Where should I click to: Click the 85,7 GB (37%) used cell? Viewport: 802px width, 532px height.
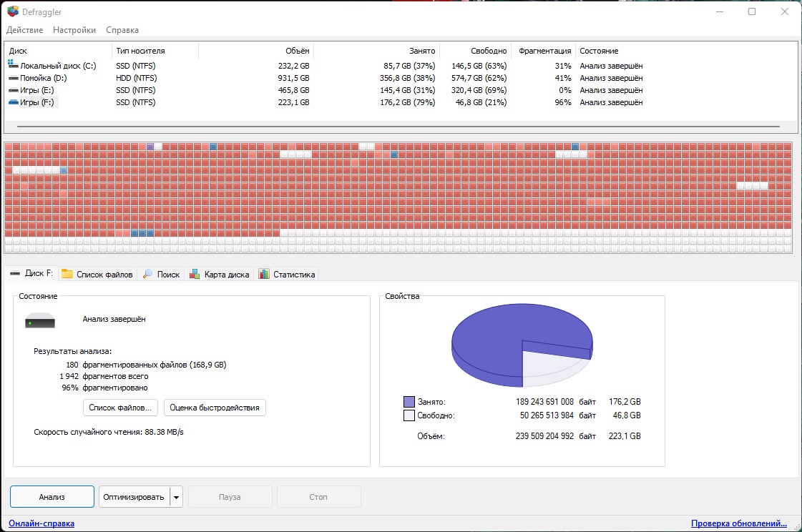409,66
